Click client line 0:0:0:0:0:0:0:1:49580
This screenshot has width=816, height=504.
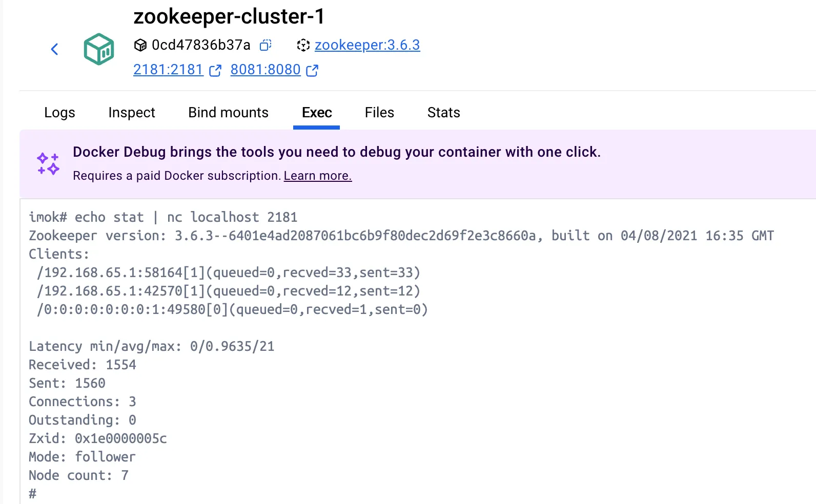pos(232,309)
